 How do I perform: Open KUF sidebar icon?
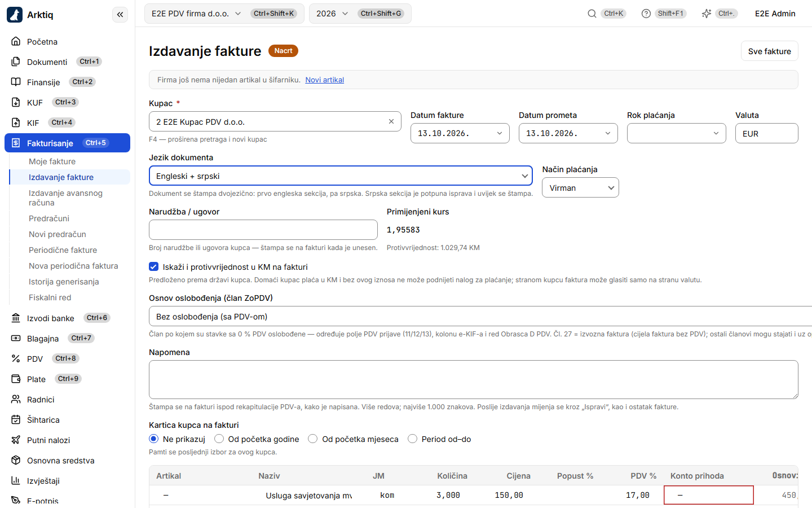click(x=16, y=102)
